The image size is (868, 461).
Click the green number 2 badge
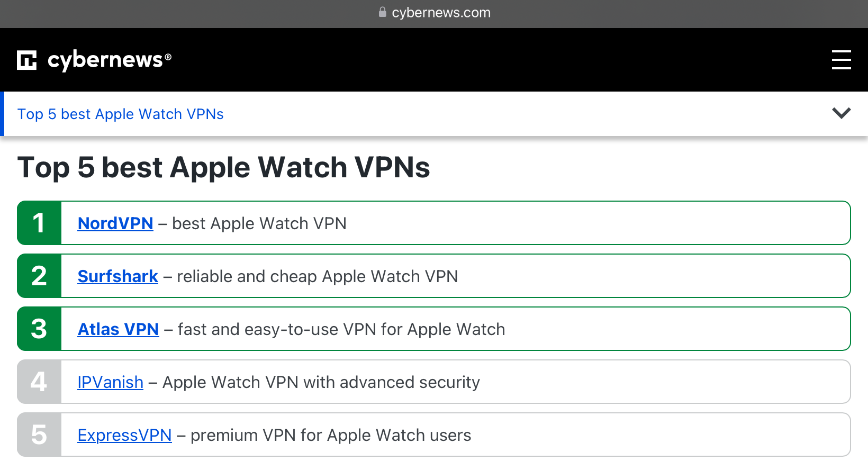39,276
